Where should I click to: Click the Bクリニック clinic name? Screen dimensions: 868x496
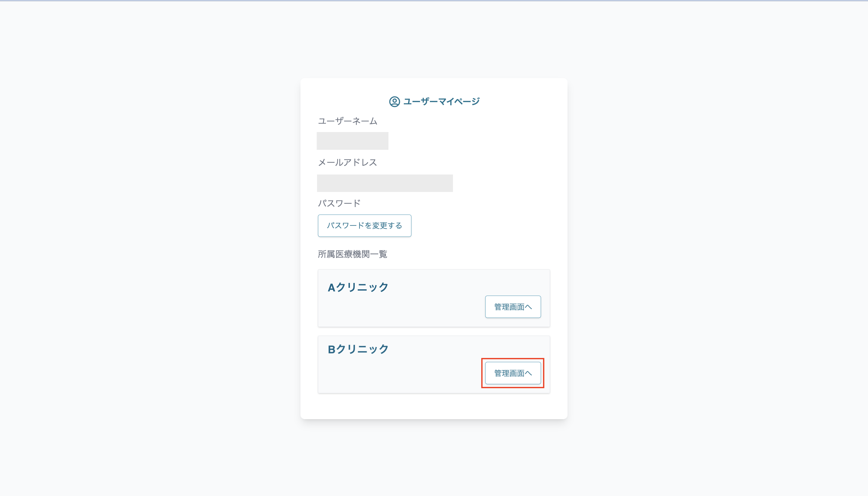coord(358,349)
